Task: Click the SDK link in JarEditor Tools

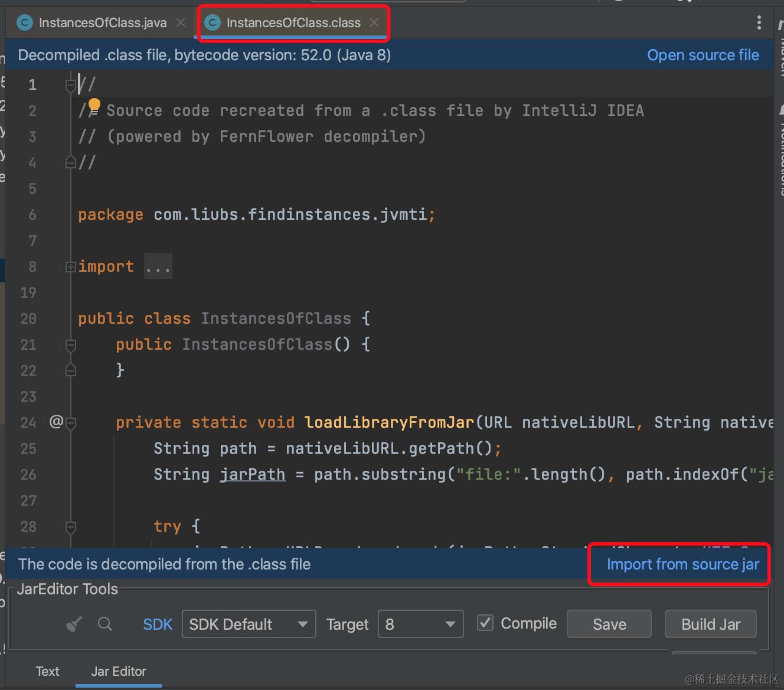Action: (x=158, y=624)
